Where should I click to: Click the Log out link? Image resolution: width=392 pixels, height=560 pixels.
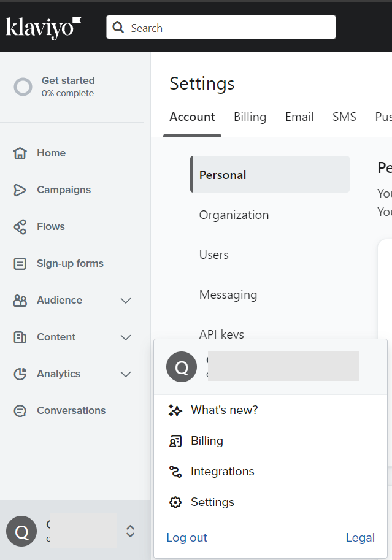pos(186,538)
